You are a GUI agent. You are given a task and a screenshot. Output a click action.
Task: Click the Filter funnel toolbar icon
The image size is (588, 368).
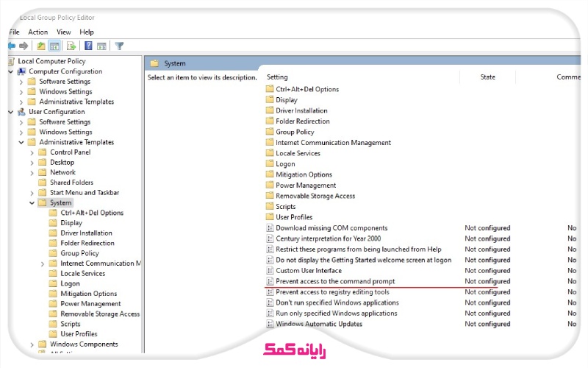point(119,46)
